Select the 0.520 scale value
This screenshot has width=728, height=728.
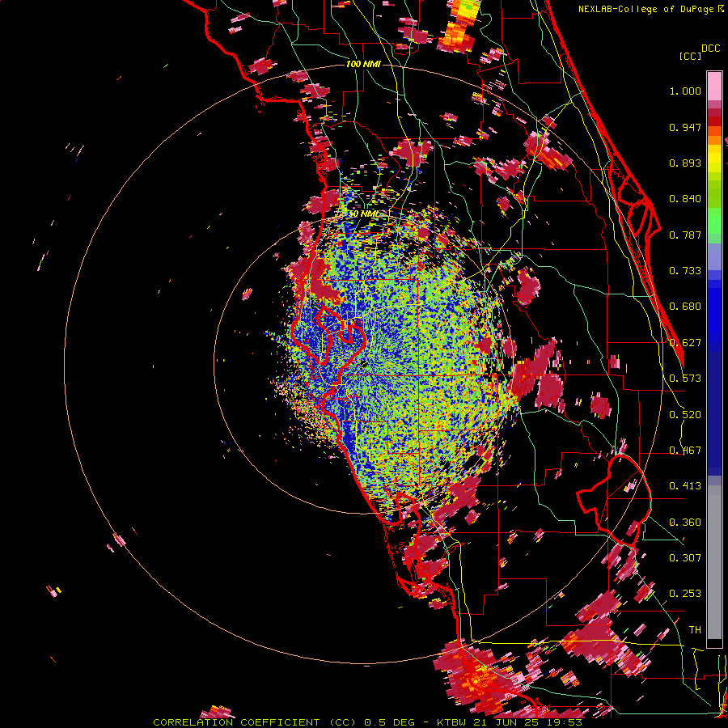point(685,415)
